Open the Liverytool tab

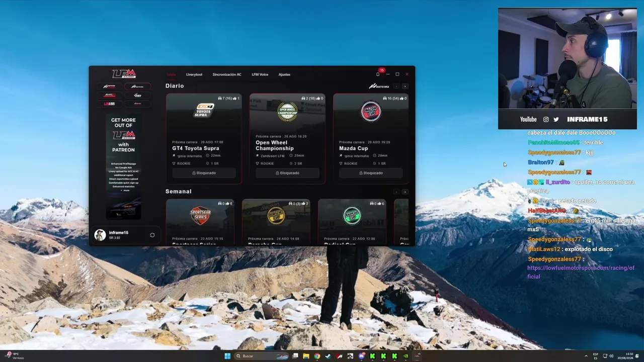pyautogui.click(x=194, y=74)
